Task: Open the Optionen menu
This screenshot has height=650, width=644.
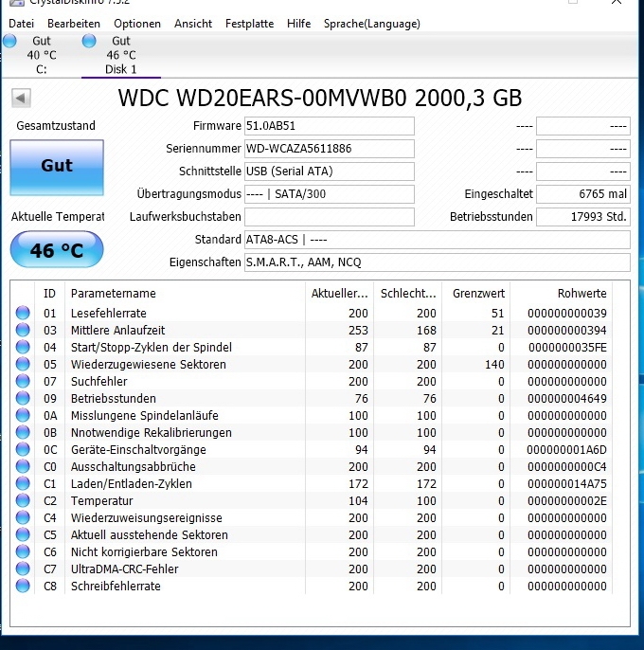Action: pos(137,24)
